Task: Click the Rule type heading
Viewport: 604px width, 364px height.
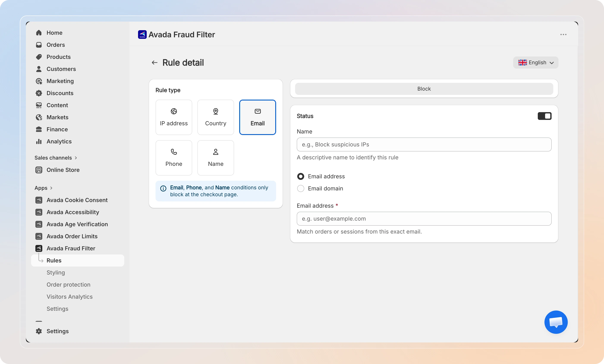Action: click(x=168, y=90)
